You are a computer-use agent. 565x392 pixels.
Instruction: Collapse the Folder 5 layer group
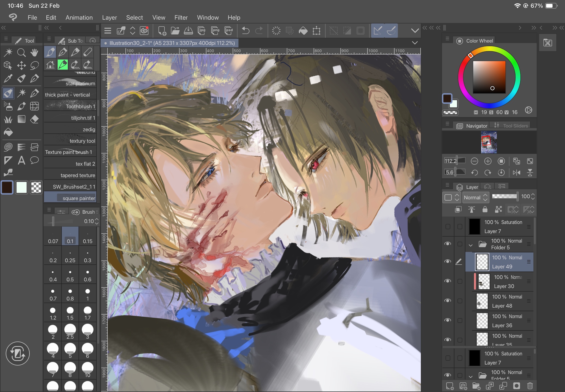point(471,245)
